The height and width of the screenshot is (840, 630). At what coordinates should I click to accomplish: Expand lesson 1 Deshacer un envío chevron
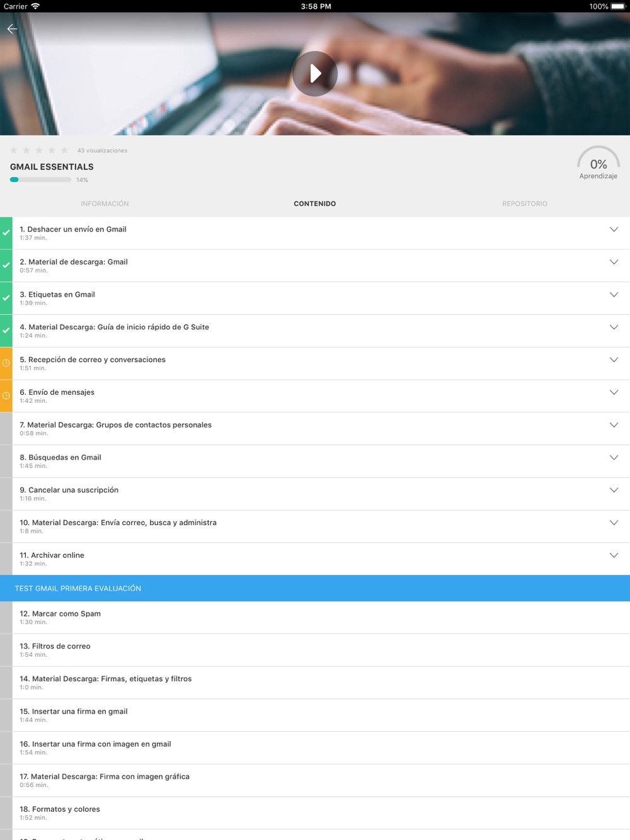(614, 229)
